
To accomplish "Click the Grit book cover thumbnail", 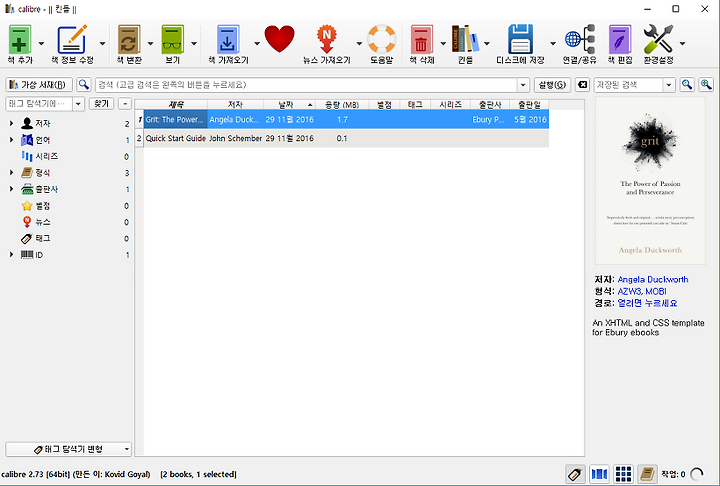I will pyautogui.click(x=650, y=181).
